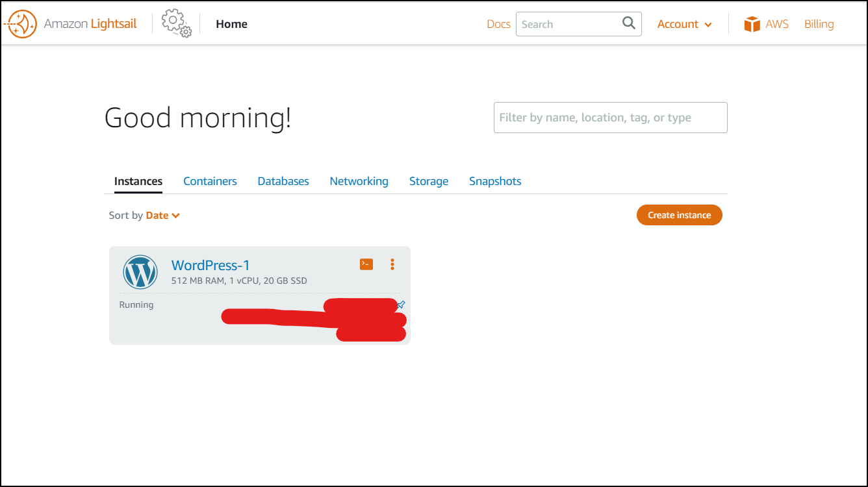Image resolution: width=868 pixels, height=487 pixels.
Task: Switch to the Instances tab
Action: [x=138, y=181]
